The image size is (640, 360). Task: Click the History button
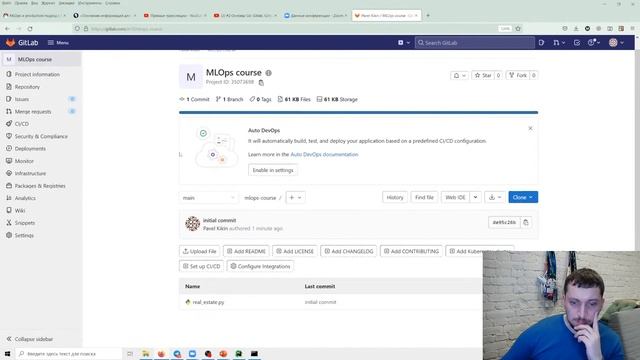pos(395,197)
